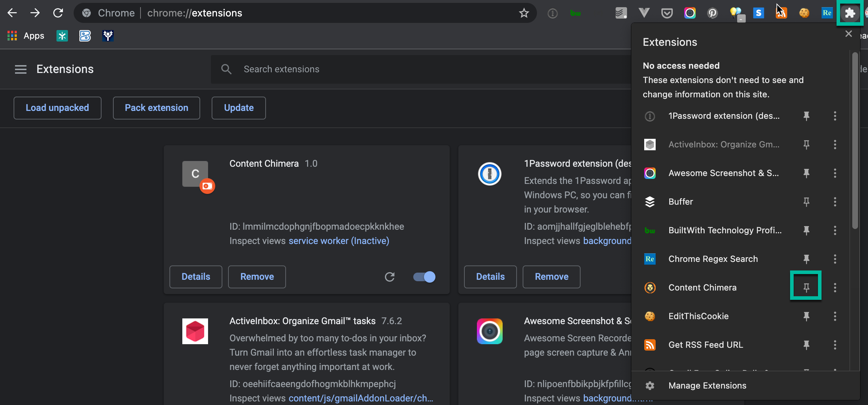Unpin EditThisCookie from the toolbar
The height and width of the screenshot is (405, 868).
806,316
